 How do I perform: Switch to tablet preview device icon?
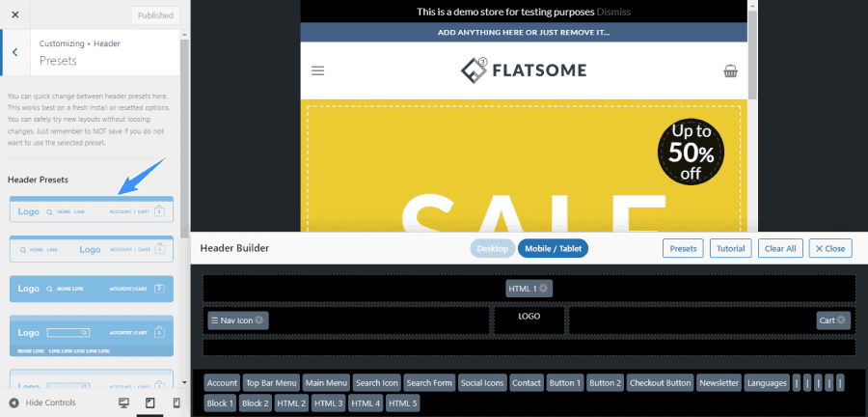(x=150, y=403)
